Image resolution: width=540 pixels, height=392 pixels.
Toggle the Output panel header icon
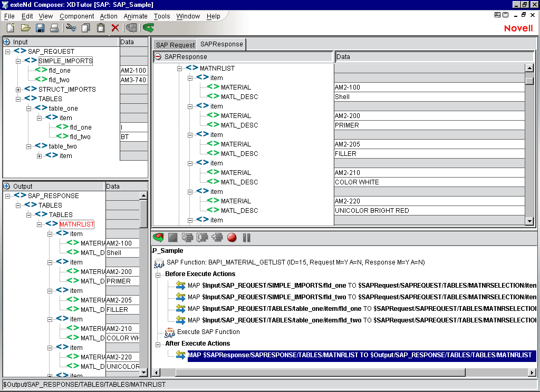pos(7,186)
